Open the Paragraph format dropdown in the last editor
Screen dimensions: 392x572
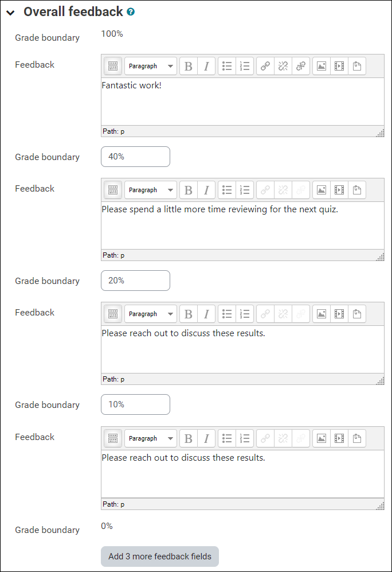[x=150, y=438]
